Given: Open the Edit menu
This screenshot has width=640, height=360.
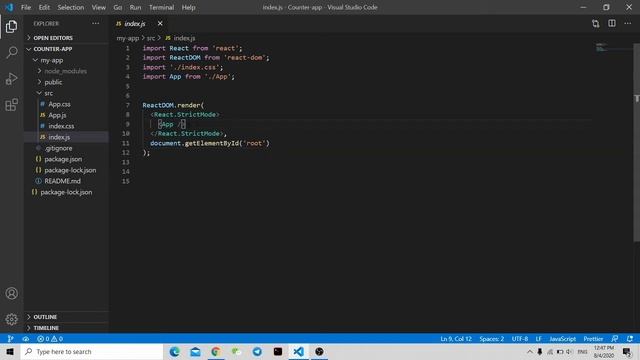Looking at the screenshot, I should click(44, 7).
